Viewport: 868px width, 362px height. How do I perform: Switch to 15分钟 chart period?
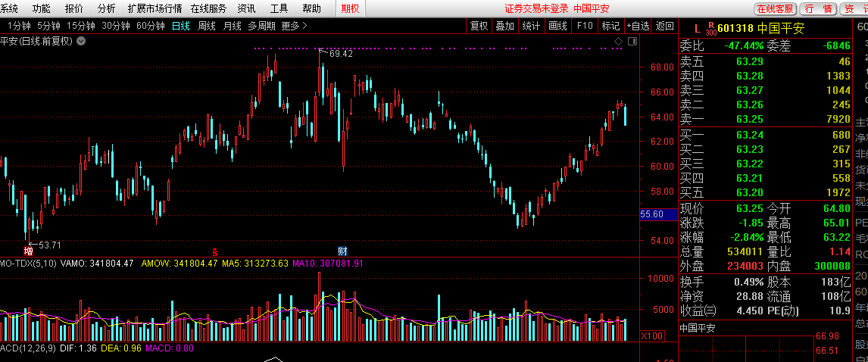(x=81, y=26)
